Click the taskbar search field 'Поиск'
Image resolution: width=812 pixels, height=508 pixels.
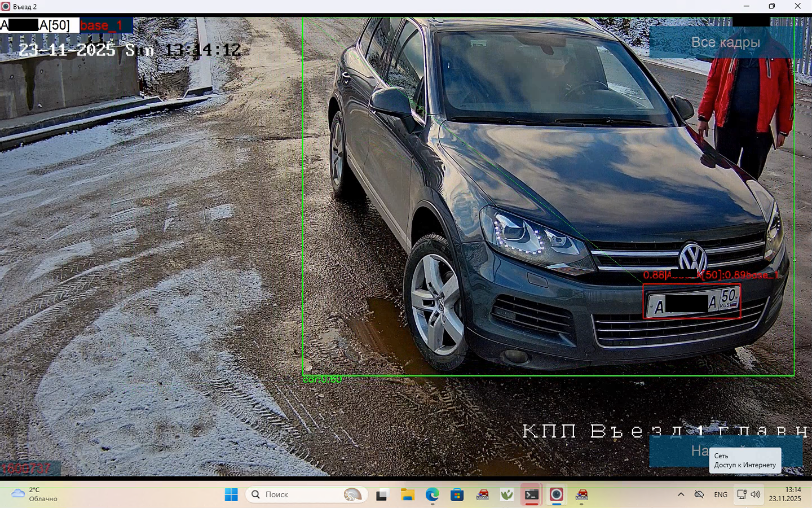point(307,495)
